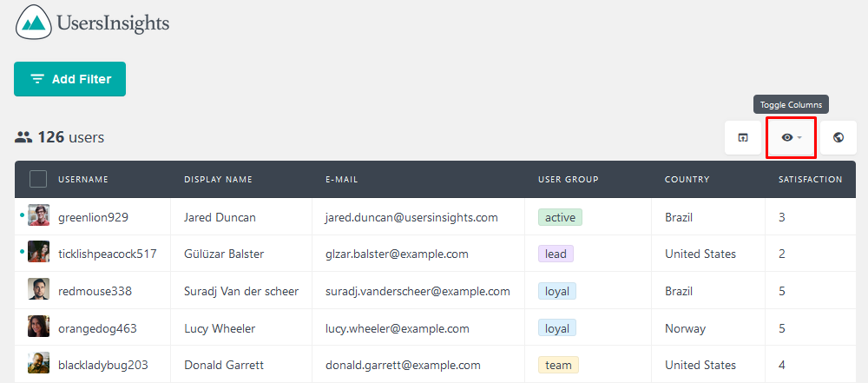This screenshot has width=868, height=383.
Task: Click the online status dot for greenlion929
Action: [x=23, y=215]
